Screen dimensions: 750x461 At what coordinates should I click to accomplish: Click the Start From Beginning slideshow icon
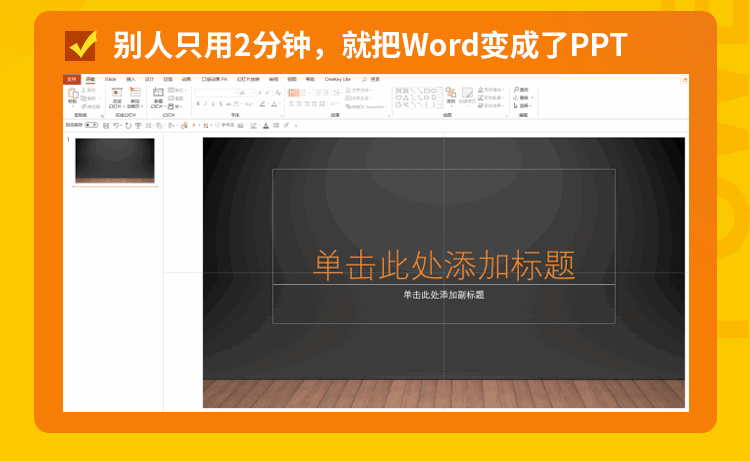pos(138,126)
